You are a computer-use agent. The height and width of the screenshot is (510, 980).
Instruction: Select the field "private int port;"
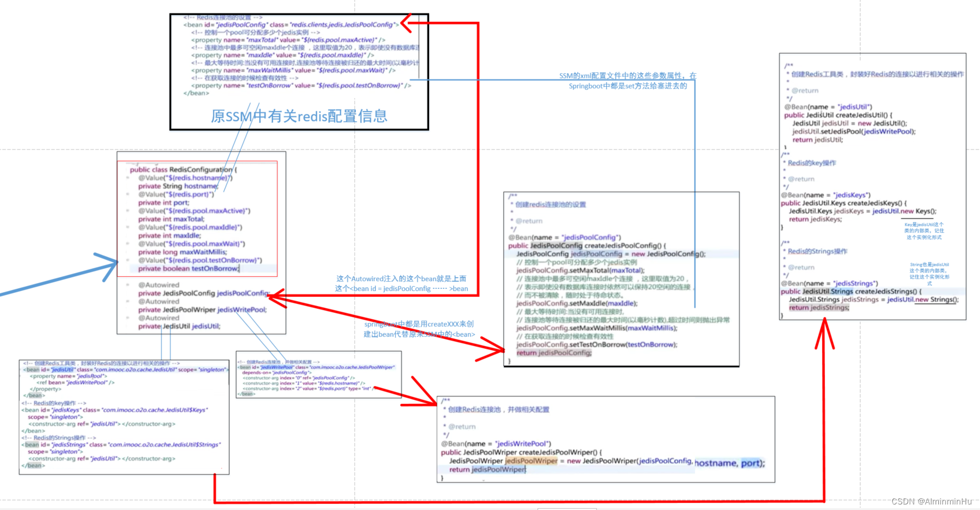(163, 203)
